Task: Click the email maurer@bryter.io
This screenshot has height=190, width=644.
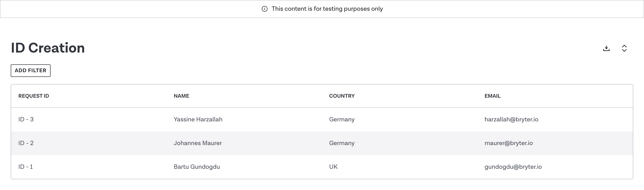Action: [508, 143]
